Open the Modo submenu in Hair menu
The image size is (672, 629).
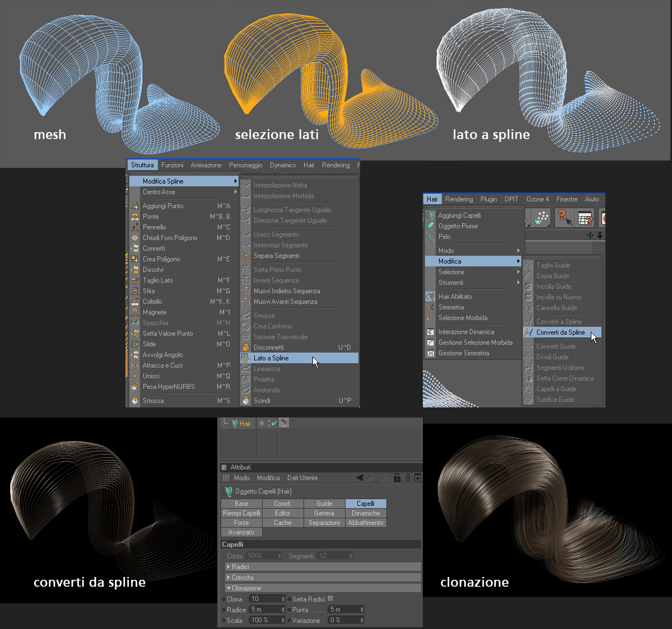pyautogui.click(x=473, y=251)
